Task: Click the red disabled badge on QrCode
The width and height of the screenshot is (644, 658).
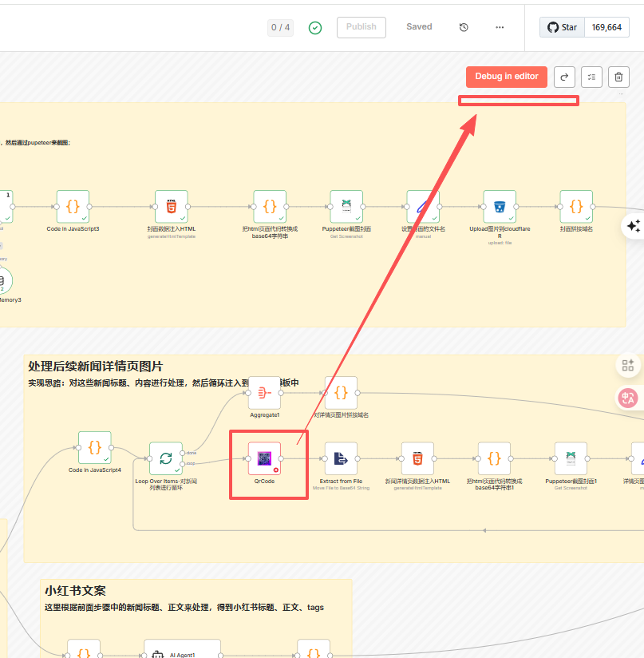Action: [x=275, y=468]
